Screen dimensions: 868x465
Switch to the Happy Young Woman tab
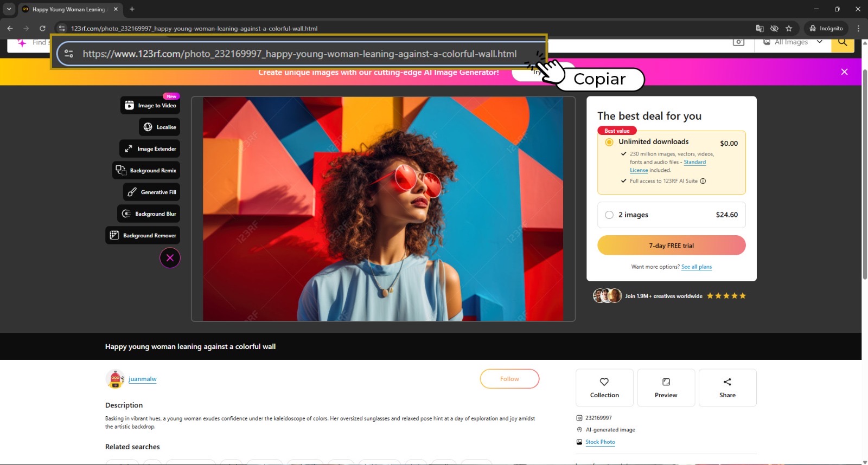point(68,9)
